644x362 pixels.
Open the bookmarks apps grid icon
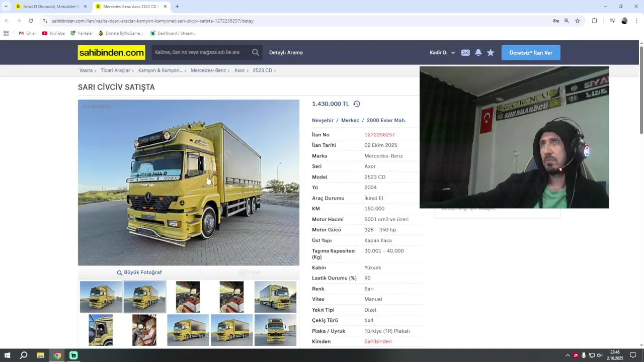pos(6,33)
